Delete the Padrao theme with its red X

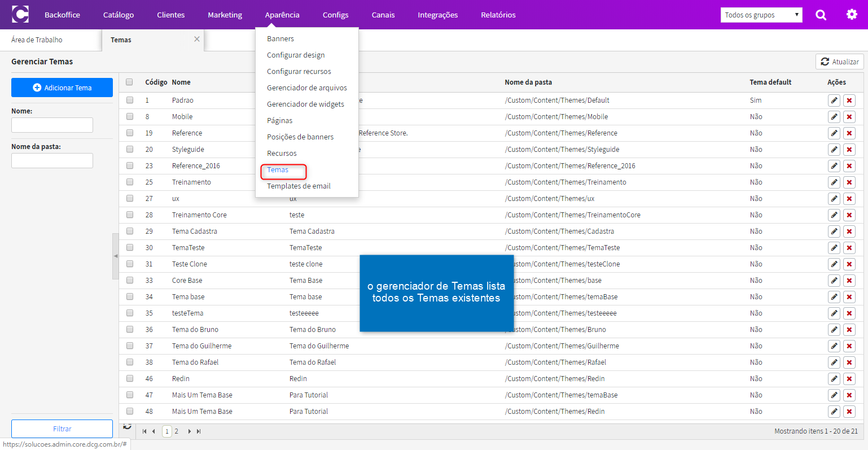point(849,101)
